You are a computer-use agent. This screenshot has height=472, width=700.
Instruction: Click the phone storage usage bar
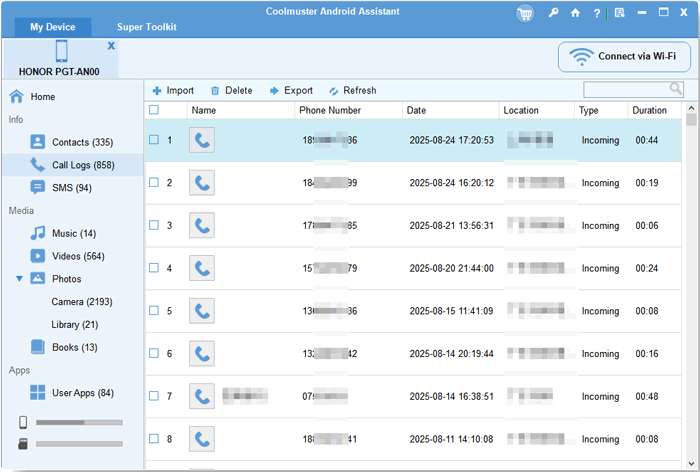(x=79, y=422)
